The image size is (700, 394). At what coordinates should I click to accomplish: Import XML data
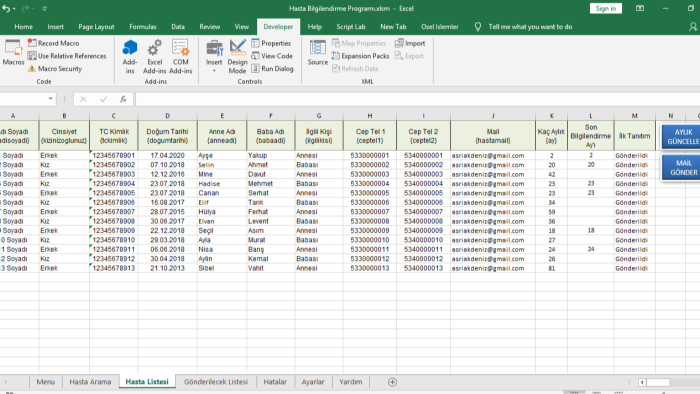(410, 43)
